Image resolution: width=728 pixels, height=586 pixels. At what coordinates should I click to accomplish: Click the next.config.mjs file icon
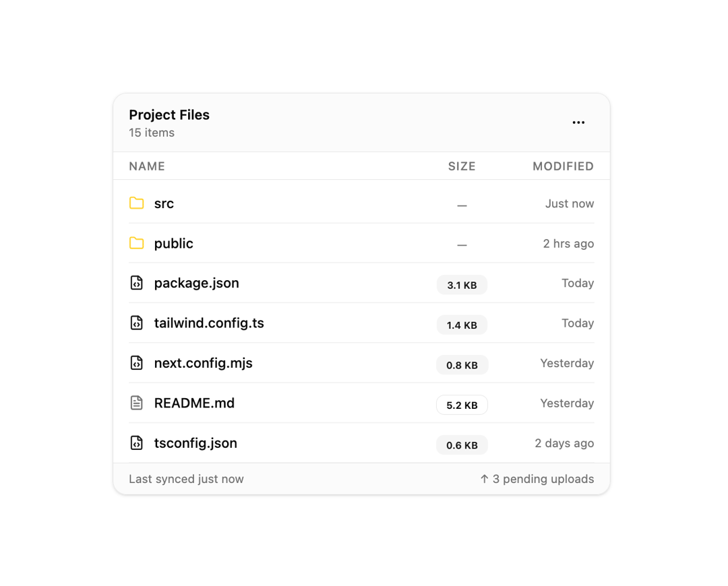click(x=136, y=363)
